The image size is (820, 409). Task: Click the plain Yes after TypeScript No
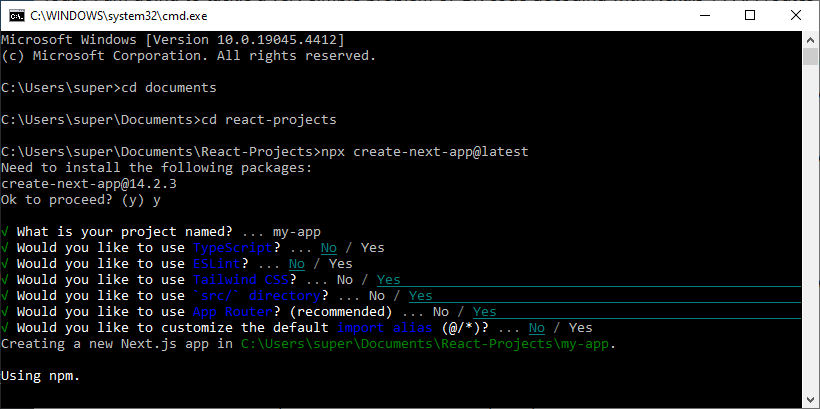372,247
